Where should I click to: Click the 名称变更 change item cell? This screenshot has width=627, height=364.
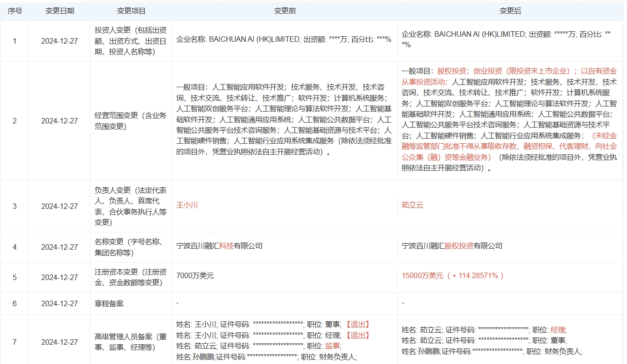[x=131, y=247]
